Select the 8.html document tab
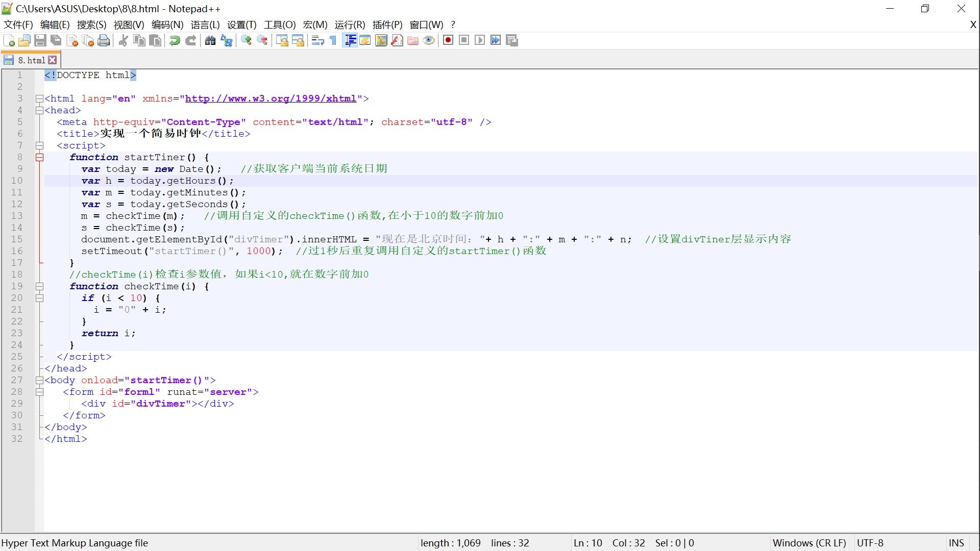 [31, 60]
